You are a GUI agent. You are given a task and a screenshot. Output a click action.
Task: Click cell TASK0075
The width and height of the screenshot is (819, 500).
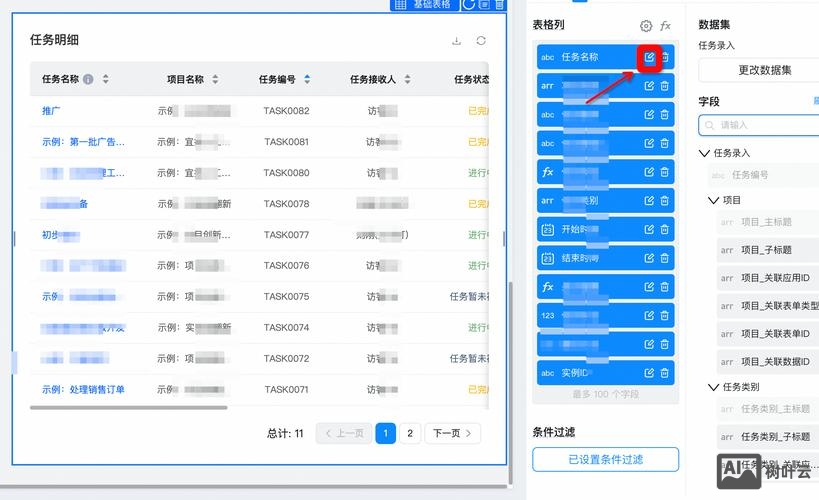click(x=286, y=296)
